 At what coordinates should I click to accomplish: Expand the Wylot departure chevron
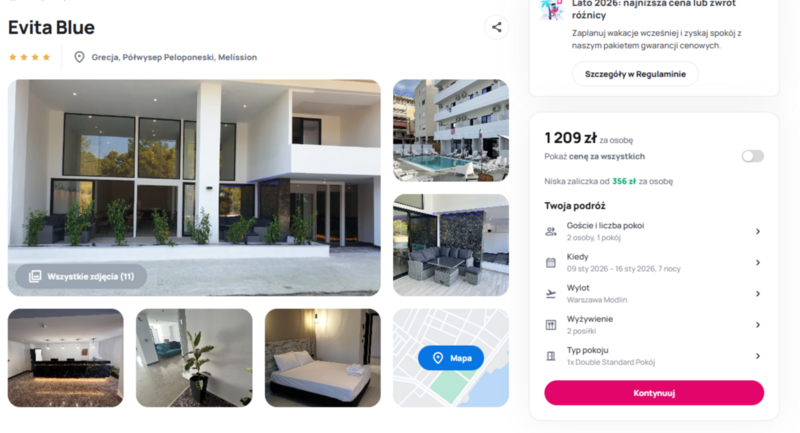tap(758, 294)
